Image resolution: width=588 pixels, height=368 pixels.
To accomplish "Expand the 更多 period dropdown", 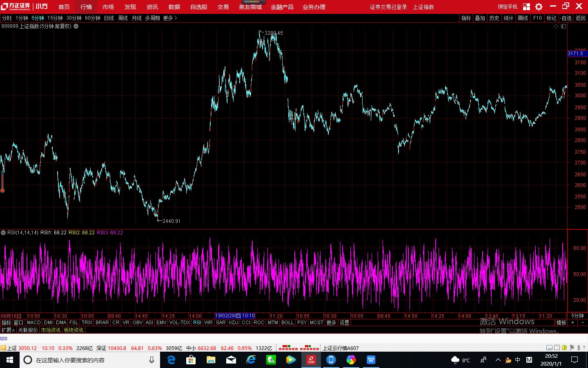I will (x=170, y=18).
